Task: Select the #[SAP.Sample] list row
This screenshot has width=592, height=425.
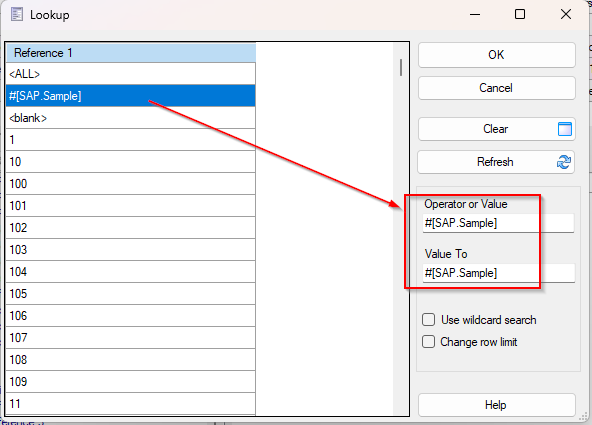Action: (131, 96)
